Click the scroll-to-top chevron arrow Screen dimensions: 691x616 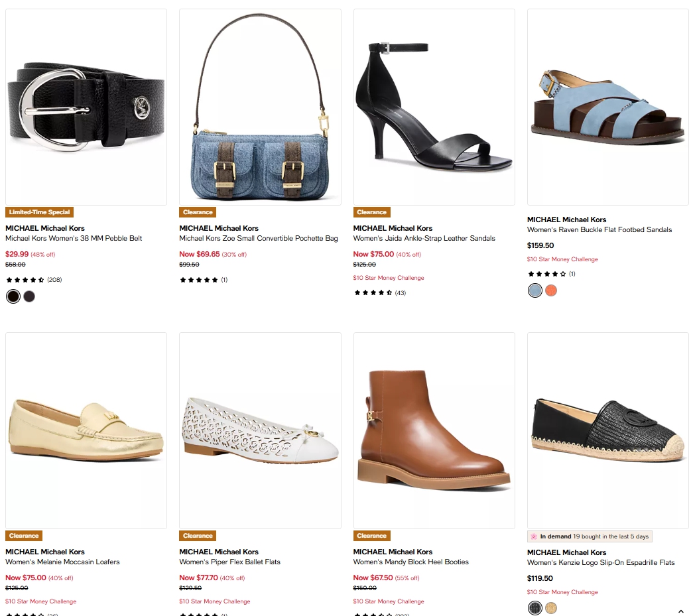click(681, 611)
